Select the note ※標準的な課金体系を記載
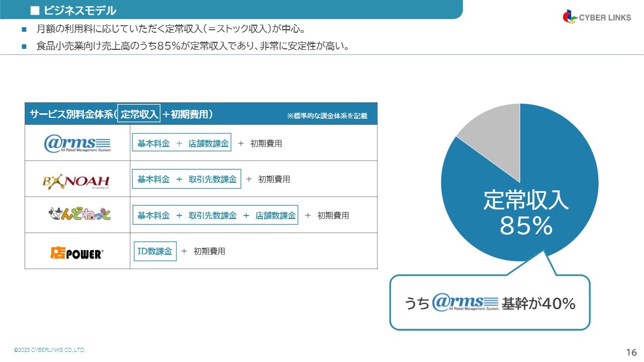 tap(327, 116)
